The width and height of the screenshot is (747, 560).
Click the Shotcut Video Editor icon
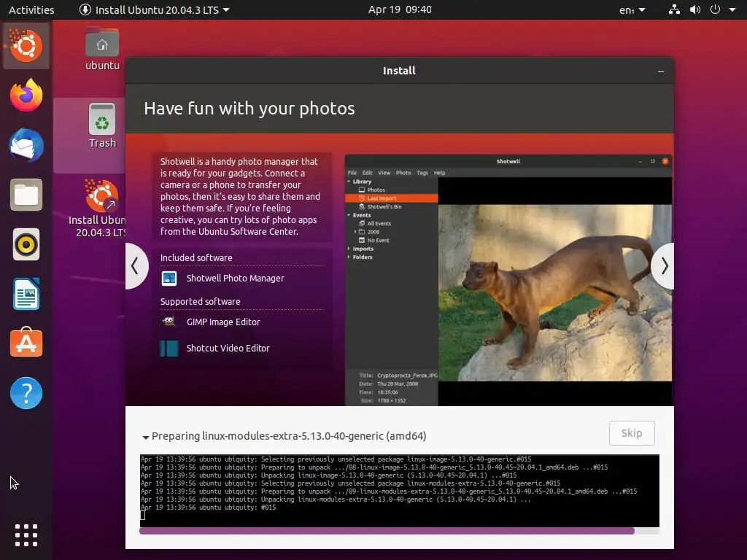click(169, 348)
